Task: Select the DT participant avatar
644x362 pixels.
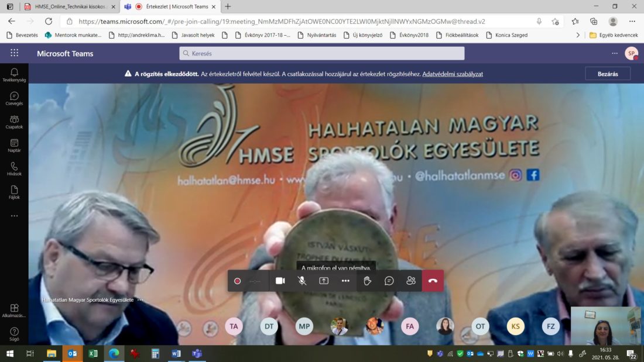Action: 269,326
